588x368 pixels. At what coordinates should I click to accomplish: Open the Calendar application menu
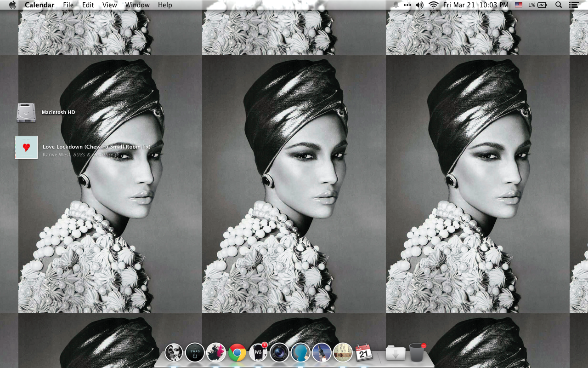(x=40, y=5)
